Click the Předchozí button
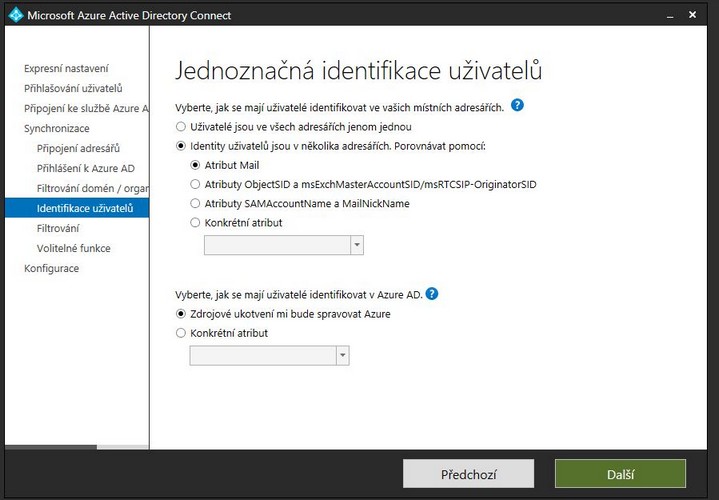719x500 pixels. [x=468, y=474]
